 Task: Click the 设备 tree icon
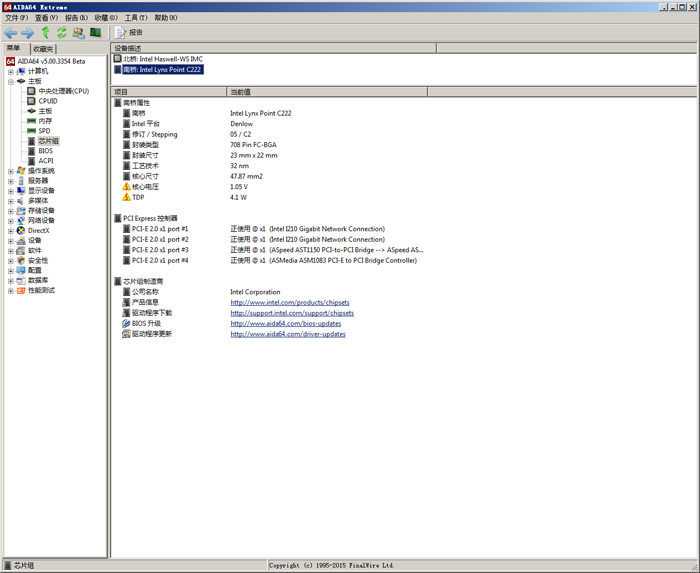pos(21,241)
